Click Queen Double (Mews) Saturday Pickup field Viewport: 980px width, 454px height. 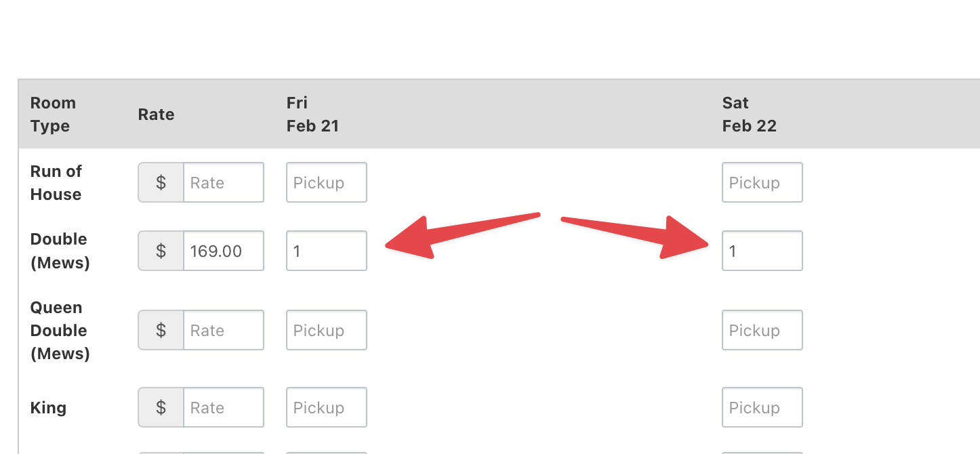coord(762,330)
